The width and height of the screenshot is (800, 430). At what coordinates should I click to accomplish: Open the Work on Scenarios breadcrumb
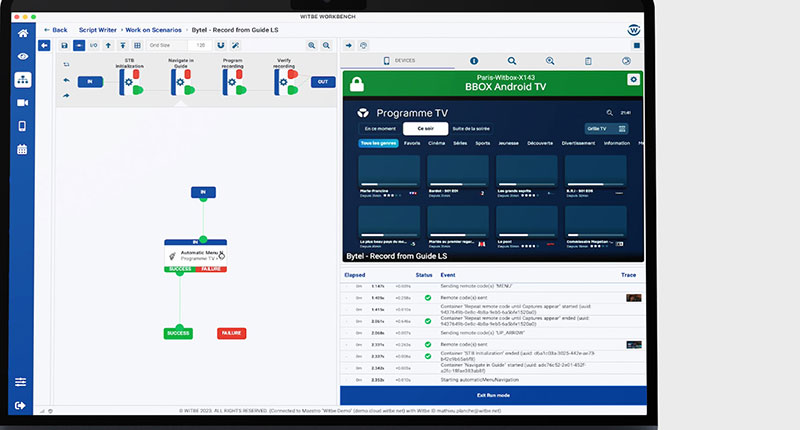pyautogui.click(x=154, y=30)
